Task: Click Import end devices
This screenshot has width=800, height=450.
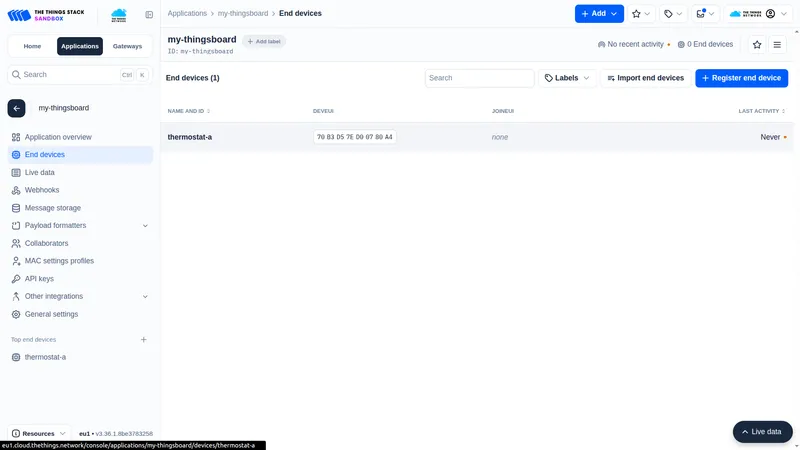Action: point(645,78)
